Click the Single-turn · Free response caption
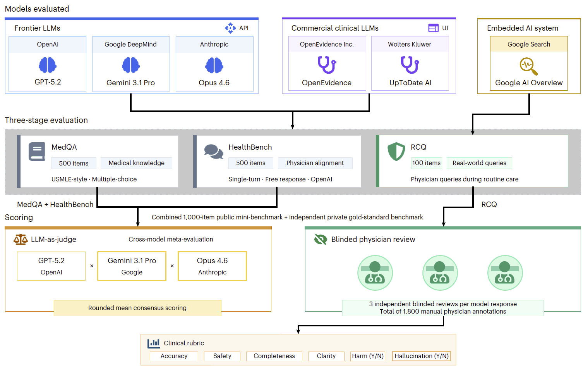Image resolution: width=588 pixels, height=369 pixels. (267, 179)
